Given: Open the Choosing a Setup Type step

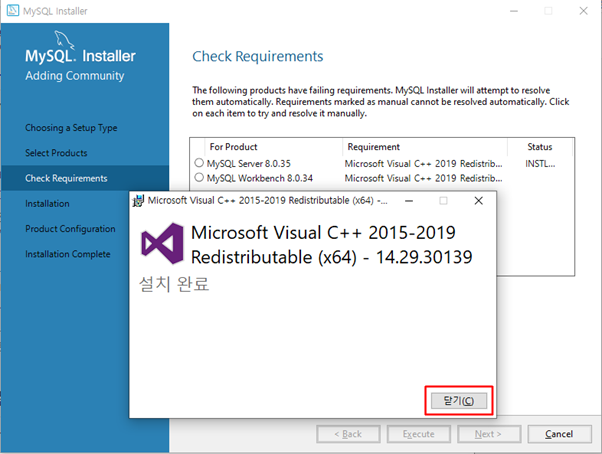Looking at the screenshot, I should [x=71, y=128].
